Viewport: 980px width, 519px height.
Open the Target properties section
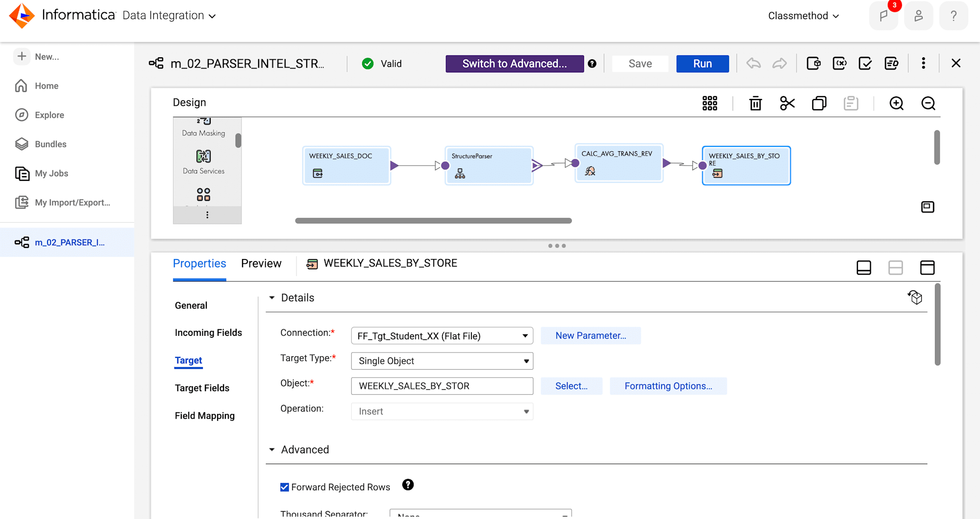coord(188,360)
